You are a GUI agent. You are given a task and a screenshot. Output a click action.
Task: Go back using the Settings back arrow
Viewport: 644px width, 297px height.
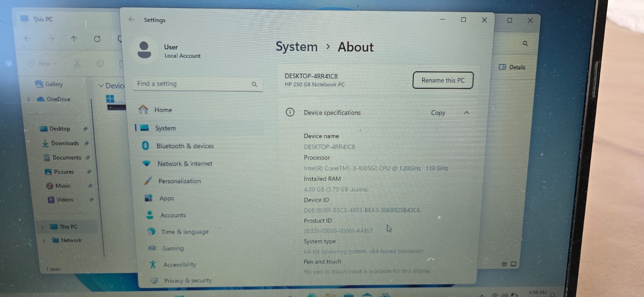click(x=132, y=19)
